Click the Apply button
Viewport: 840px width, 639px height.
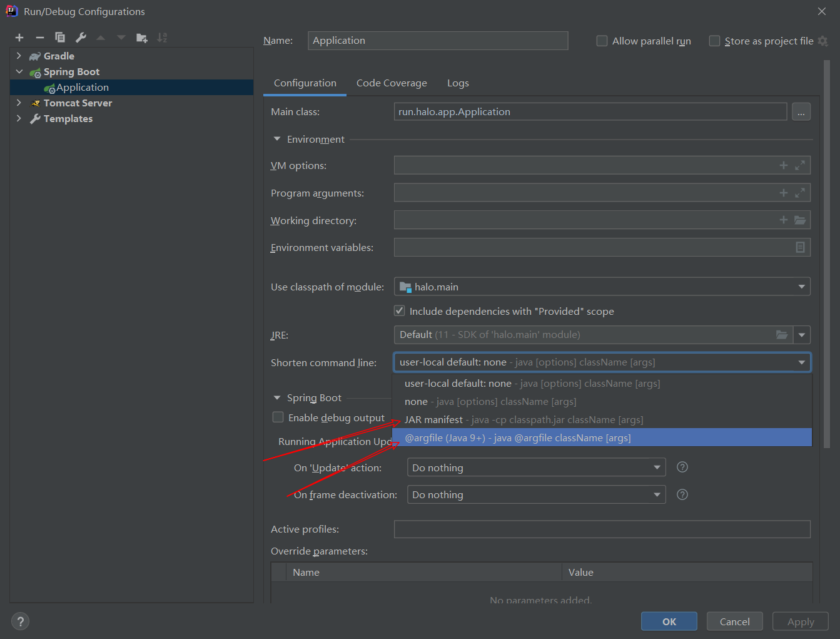801,621
